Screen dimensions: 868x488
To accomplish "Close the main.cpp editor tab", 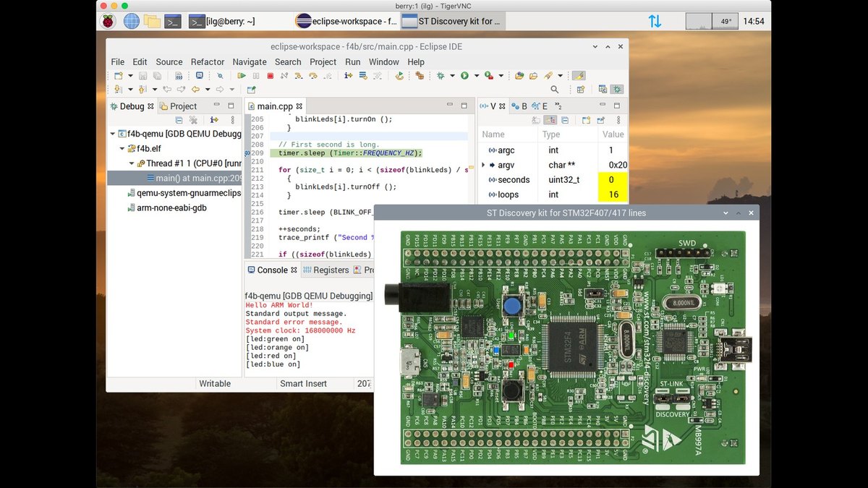I will click(x=299, y=106).
